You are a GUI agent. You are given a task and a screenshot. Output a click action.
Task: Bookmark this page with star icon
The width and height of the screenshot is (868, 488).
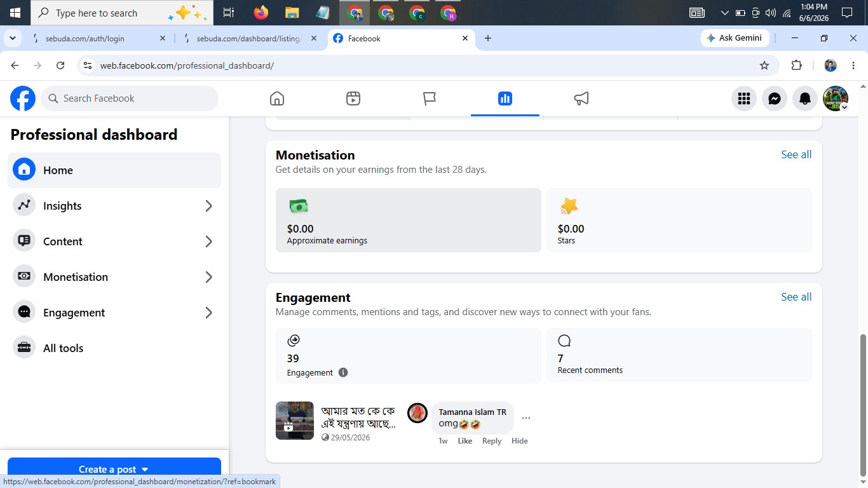point(764,65)
